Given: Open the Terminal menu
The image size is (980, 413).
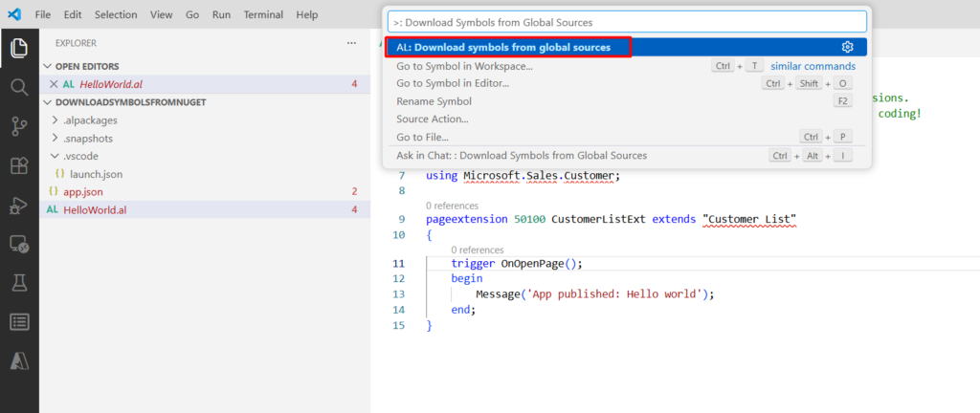Looking at the screenshot, I should pyautogui.click(x=263, y=15).
